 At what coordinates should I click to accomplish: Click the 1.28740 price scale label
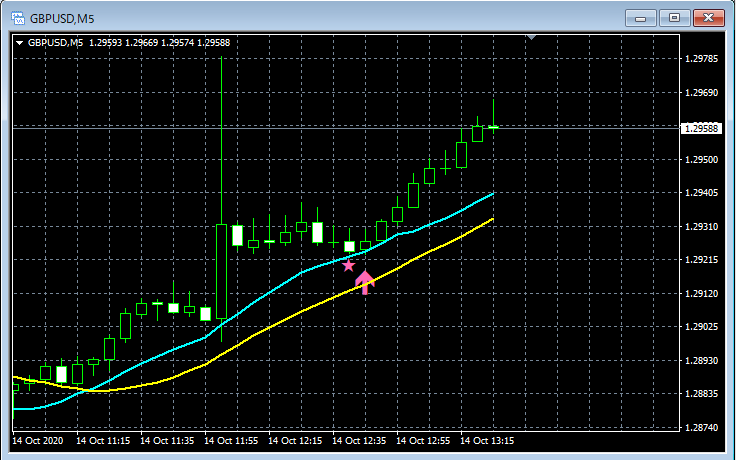coord(701,428)
